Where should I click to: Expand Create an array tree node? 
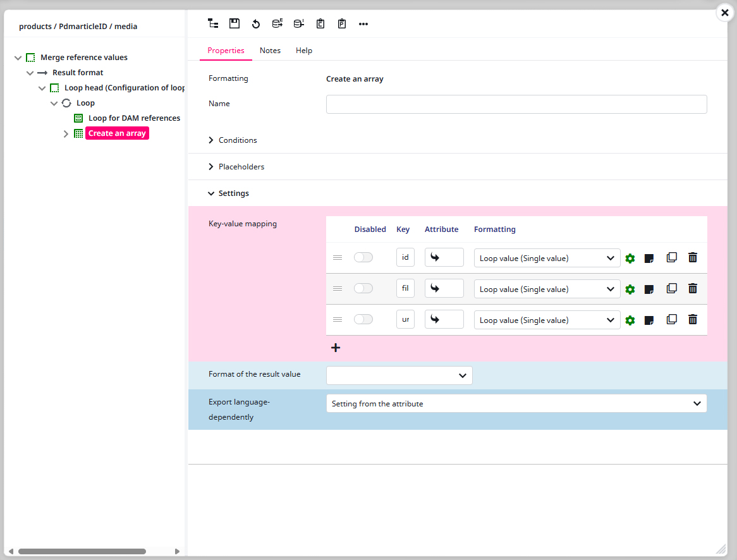tap(66, 133)
